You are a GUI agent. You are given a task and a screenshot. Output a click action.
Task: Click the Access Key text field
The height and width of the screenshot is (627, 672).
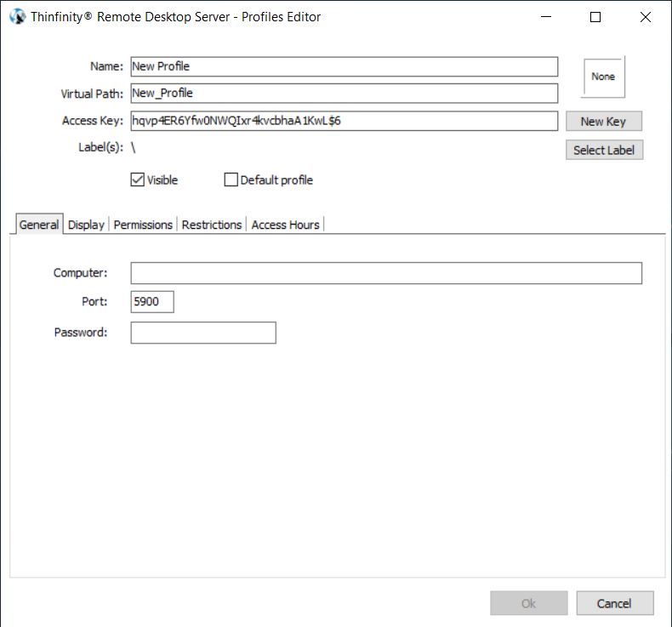[x=345, y=121]
